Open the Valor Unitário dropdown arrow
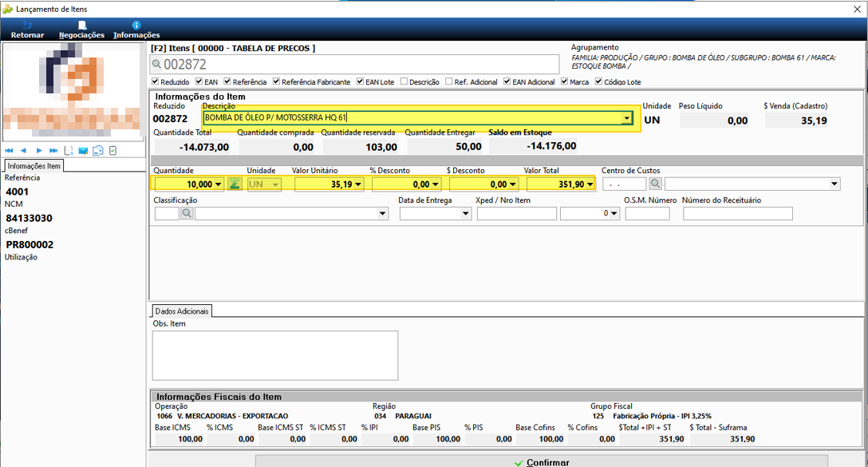This screenshot has height=467, width=868. click(358, 184)
